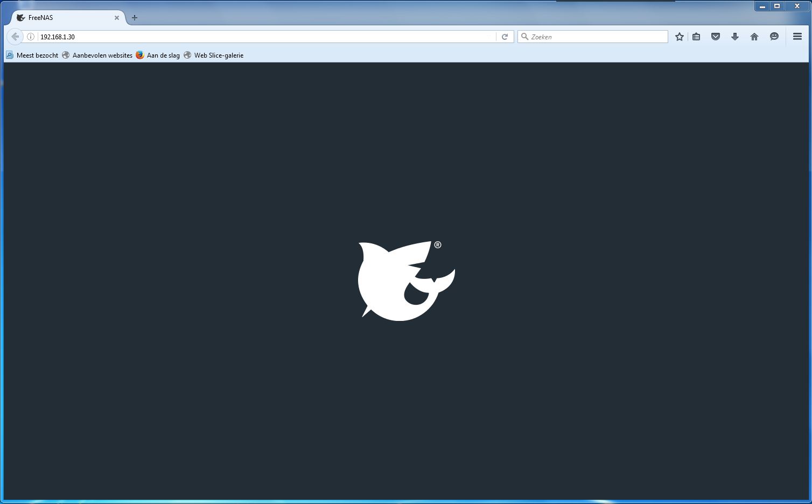Image resolution: width=812 pixels, height=504 pixels.
Task: Reload the current page
Action: 505,37
